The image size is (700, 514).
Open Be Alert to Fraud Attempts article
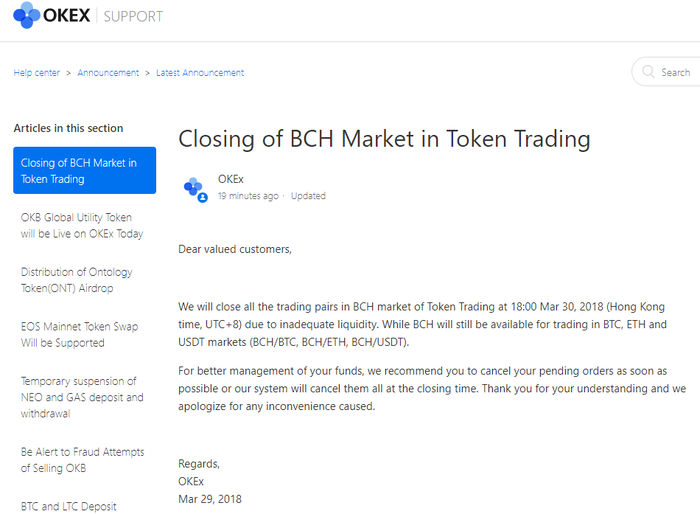[x=83, y=460]
